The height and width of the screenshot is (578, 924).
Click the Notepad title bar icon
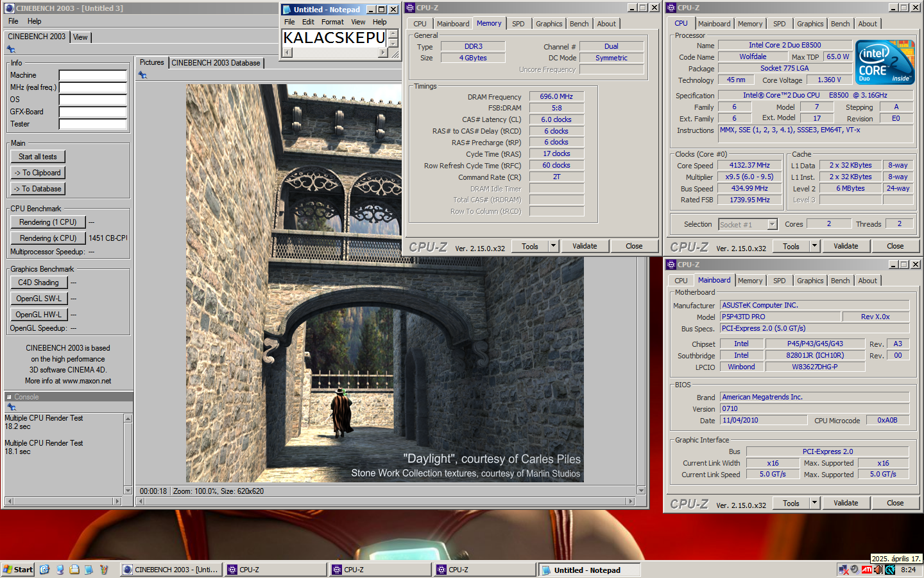coord(287,9)
